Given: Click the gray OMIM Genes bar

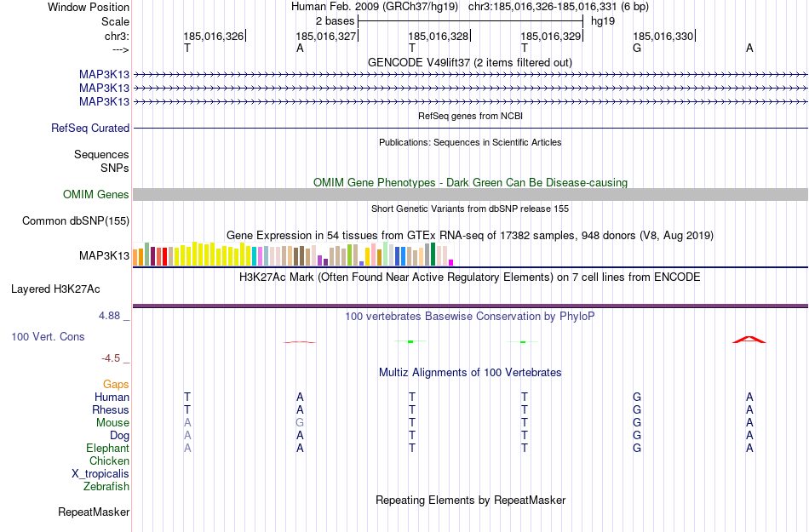Looking at the screenshot, I should pyautogui.click(x=470, y=194).
